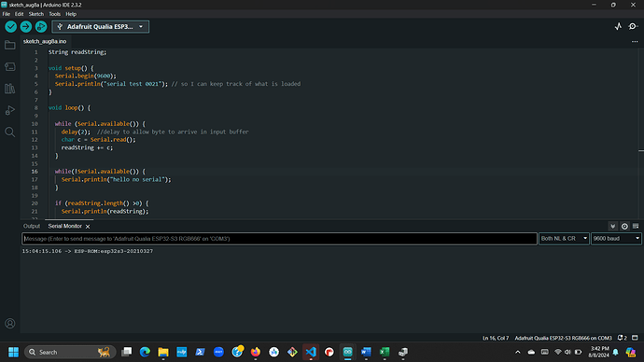Toggle autoscroll in Serial Monitor
Screen dimensions: 644x362
pos(613,226)
